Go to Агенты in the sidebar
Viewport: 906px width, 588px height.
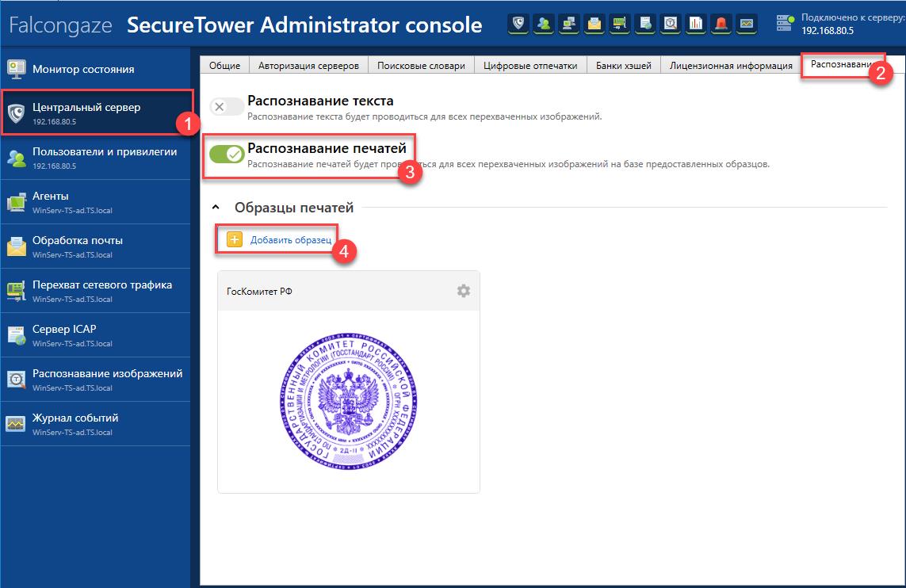95,201
